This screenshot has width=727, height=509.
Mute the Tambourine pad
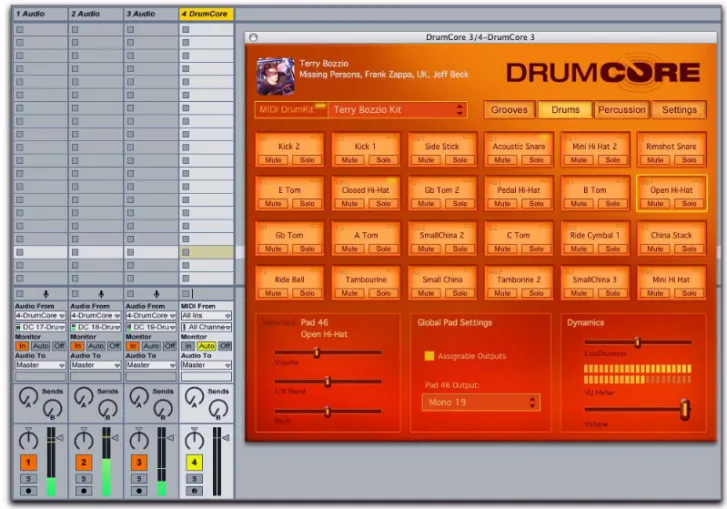(349, 293)
